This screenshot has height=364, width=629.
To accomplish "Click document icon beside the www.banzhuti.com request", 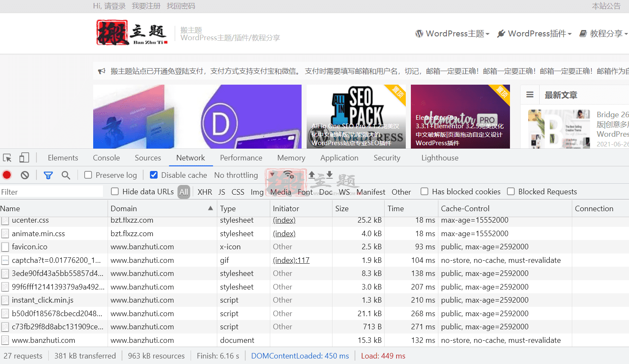I will [5, 340].
